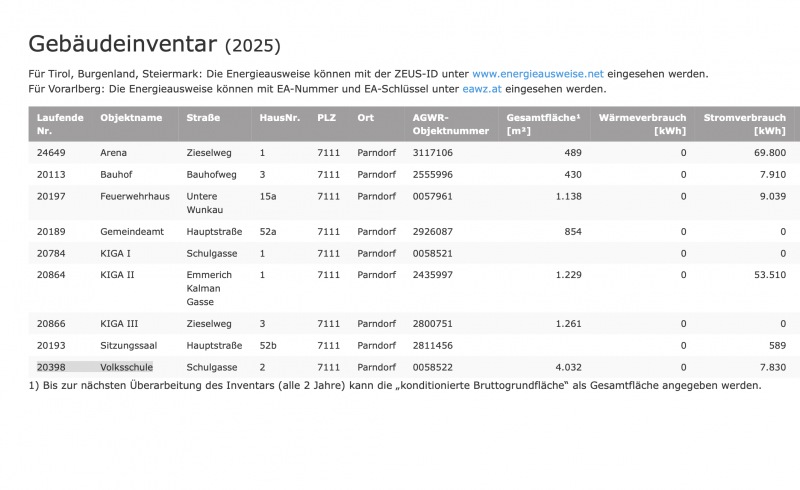Select the highlighted Volksschule cell
800x490 pixels.
click(127, 367)
